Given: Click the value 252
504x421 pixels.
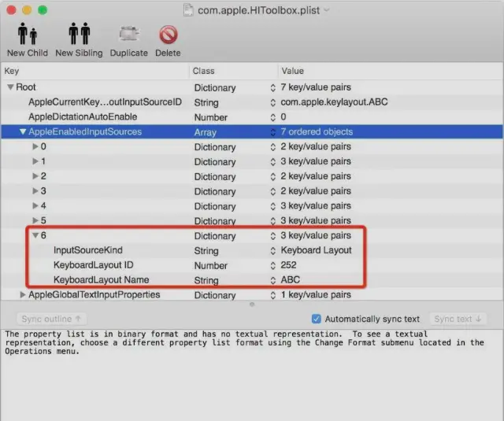Looking at the screenshot, I should pyautogui.click(x=288, y=265).
